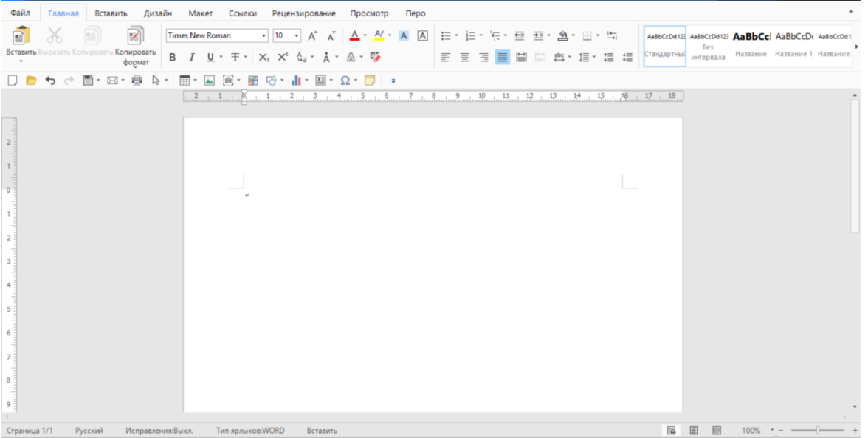The height and width of the screenshot is (438, 868).
Task: Click the zoom slider handle in status bar
Action: pos(817,430)
